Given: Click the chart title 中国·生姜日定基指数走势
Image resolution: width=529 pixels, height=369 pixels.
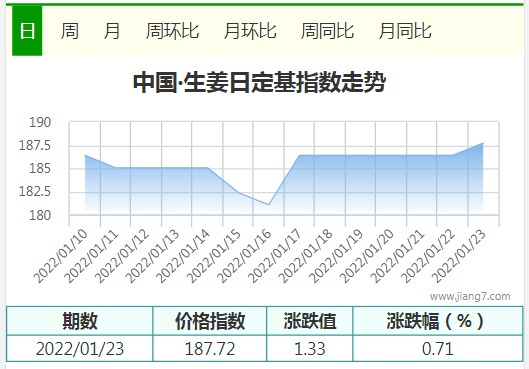Looking at the screenshot, I should (x=259, y=82).
